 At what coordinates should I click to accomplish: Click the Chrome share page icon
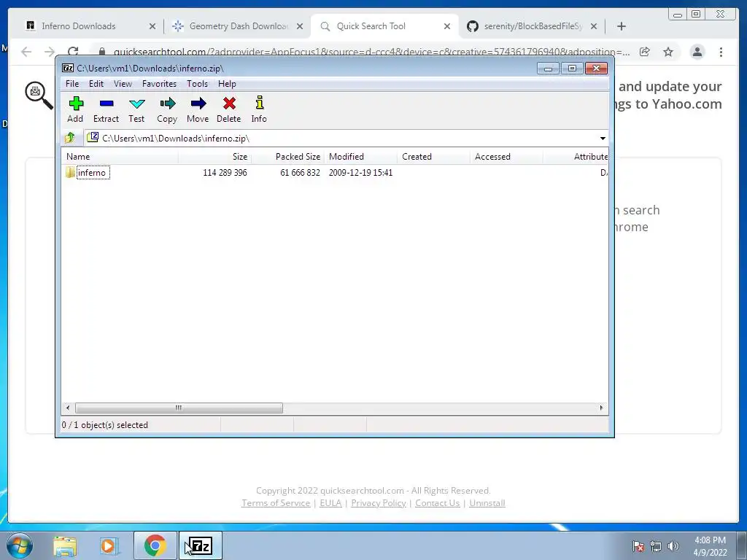point(645,52)
